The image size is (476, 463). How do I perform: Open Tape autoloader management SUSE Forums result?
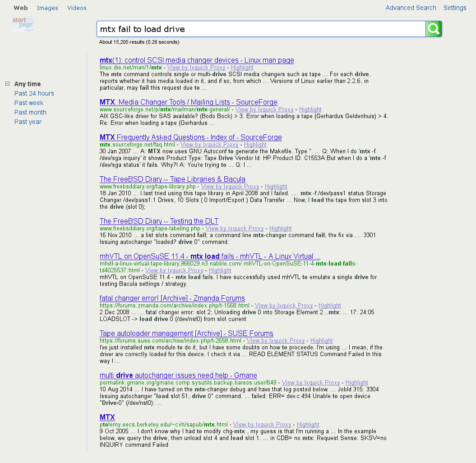point(186,333)
